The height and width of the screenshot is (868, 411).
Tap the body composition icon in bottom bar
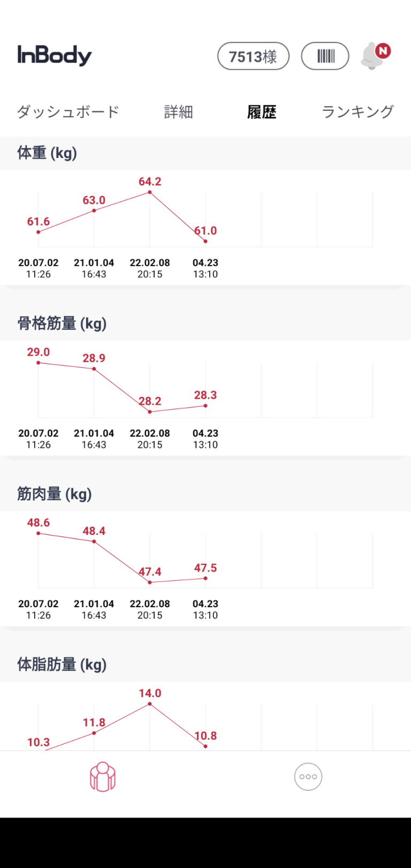tap(103, 777)
